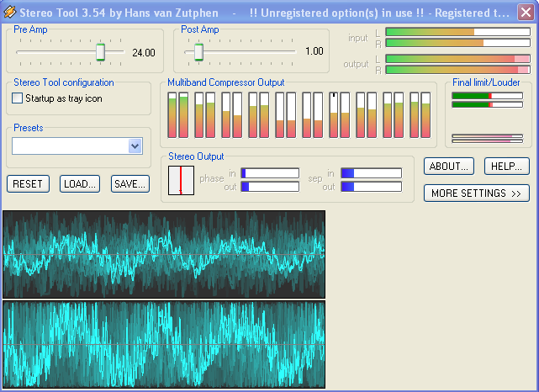Open the Presets dropdown arrow
This screenshot has height=392, width=539.
(135, 146)
